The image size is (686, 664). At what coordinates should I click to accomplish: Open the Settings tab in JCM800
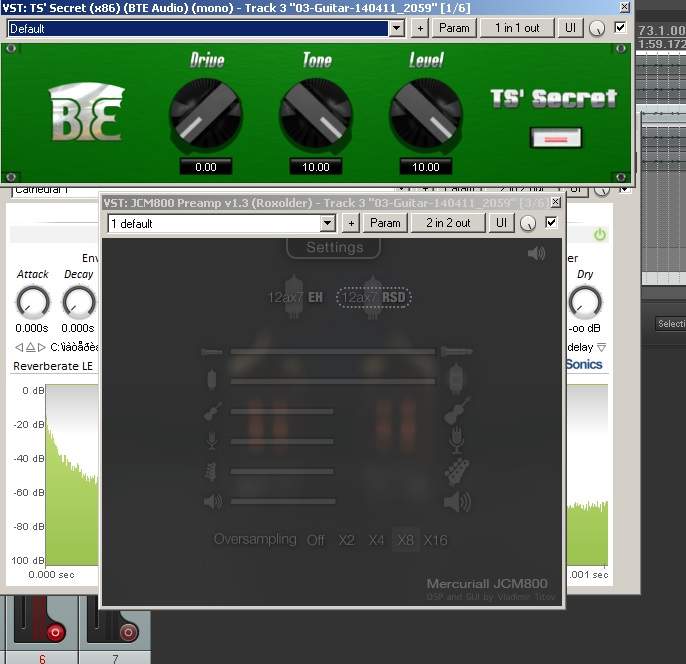(334, 247)
